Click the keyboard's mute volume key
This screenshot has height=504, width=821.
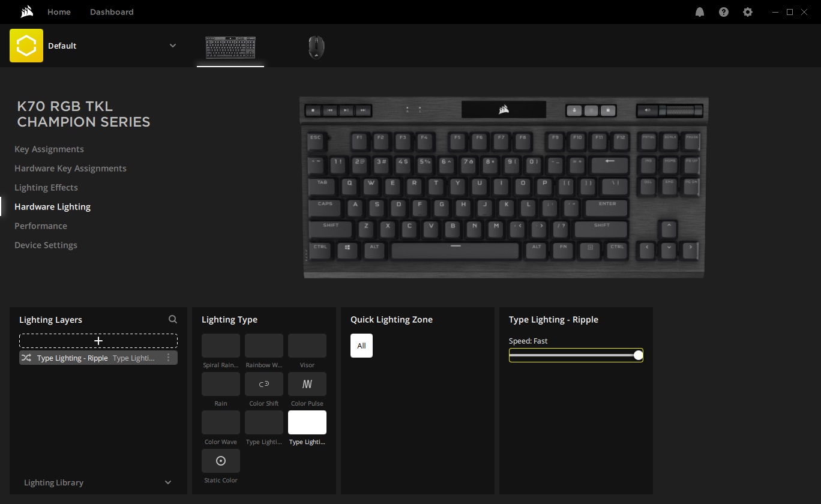pyautogui.click(x=648, y=110)
